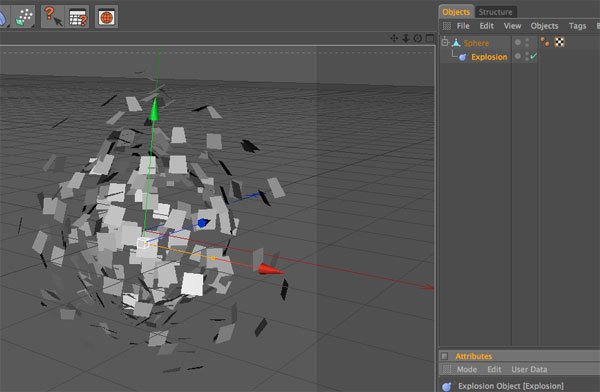600x392 pixels.
Task: Click the Explosion Object [Explosion] heading text
Action: [511, 386]
